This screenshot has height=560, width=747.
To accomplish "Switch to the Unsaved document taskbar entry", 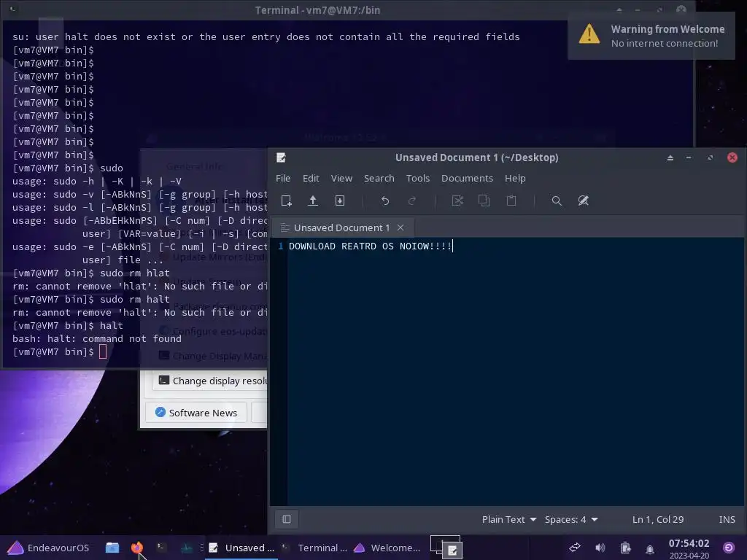I will [242, 548].
